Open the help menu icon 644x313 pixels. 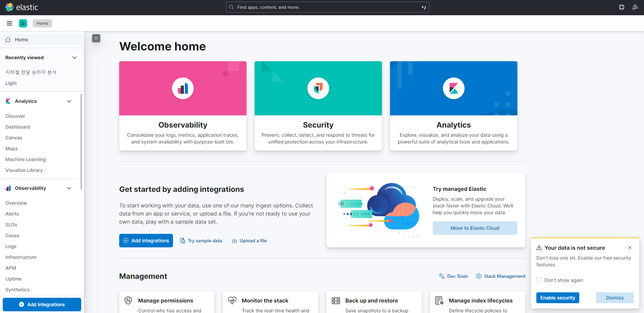(x=622, y=7)
